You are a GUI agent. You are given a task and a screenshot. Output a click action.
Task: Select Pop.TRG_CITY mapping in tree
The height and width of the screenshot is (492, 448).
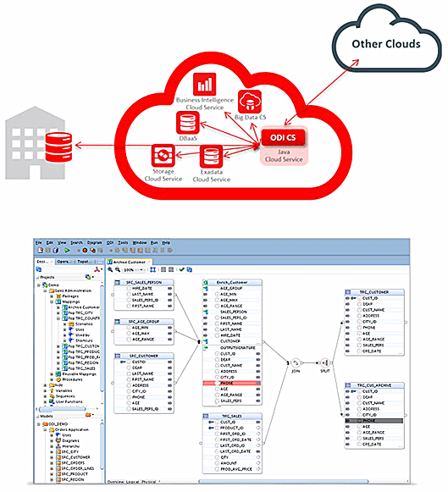pos(80,312)
